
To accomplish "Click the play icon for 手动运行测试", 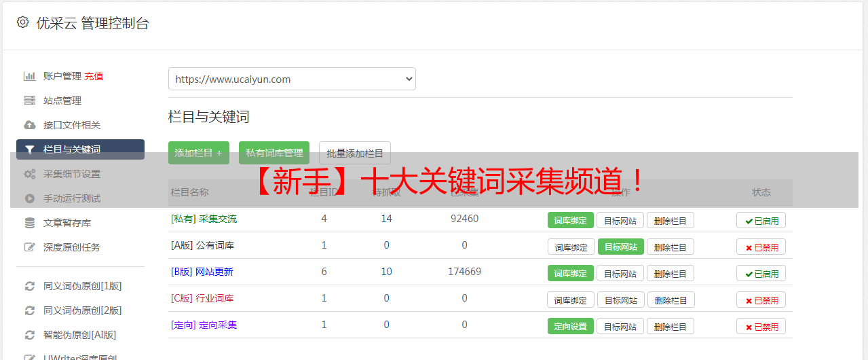I will point(29,198).
